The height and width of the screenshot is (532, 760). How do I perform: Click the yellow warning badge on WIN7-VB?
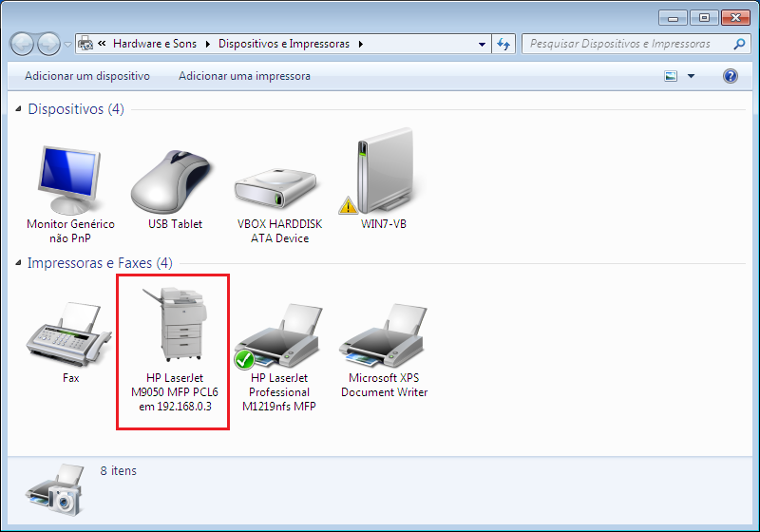coord(348,205)
